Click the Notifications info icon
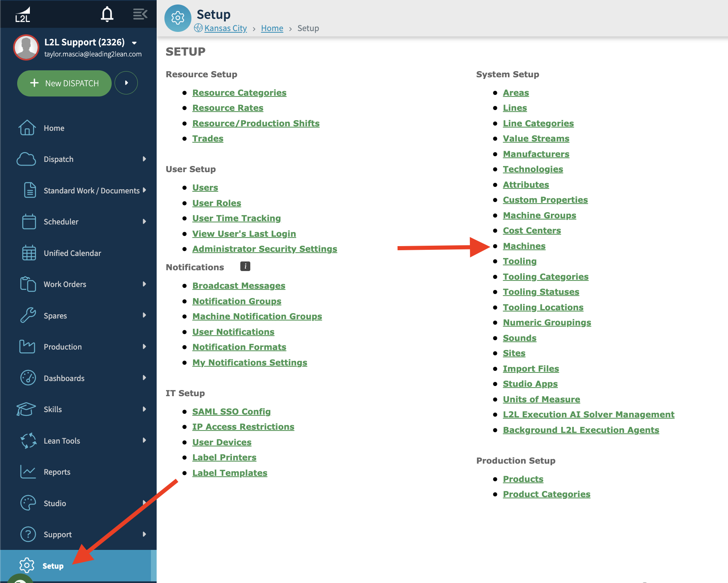The height and width of the screenshot is (583, 728). point(245,267)
